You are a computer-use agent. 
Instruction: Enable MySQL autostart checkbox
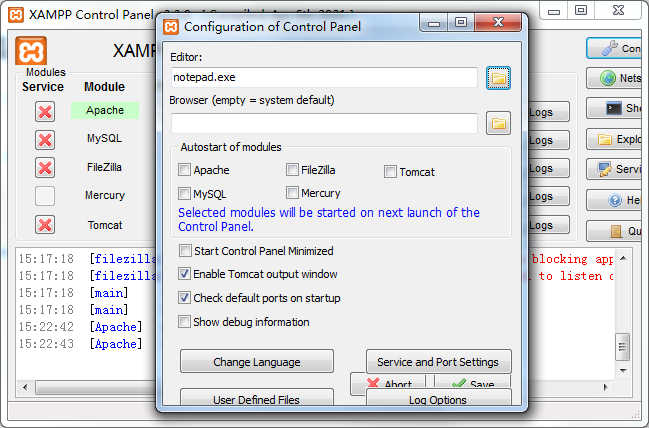tap(185, 193)
